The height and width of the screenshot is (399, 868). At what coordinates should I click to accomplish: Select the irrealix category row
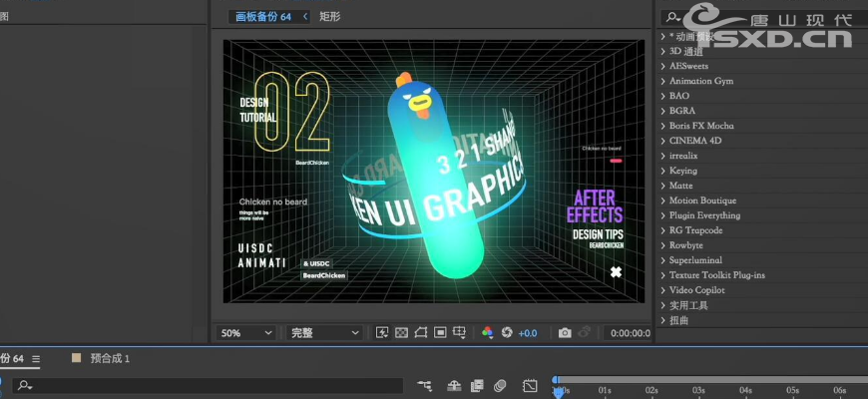pos(761,156)
